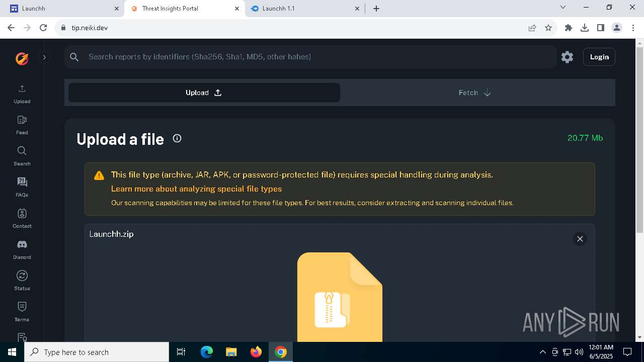Open Chrome downloads icon

pos(585,28)
